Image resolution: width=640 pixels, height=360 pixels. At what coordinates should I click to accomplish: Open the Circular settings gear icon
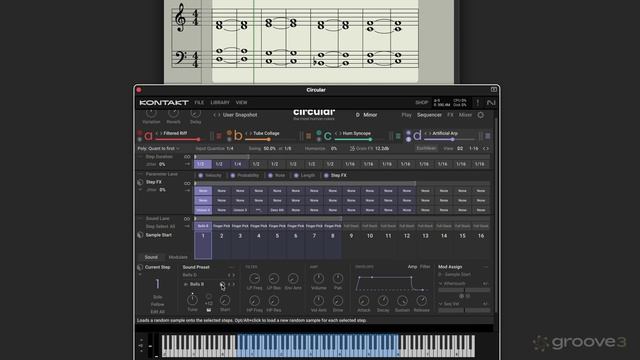coord(481,115)
